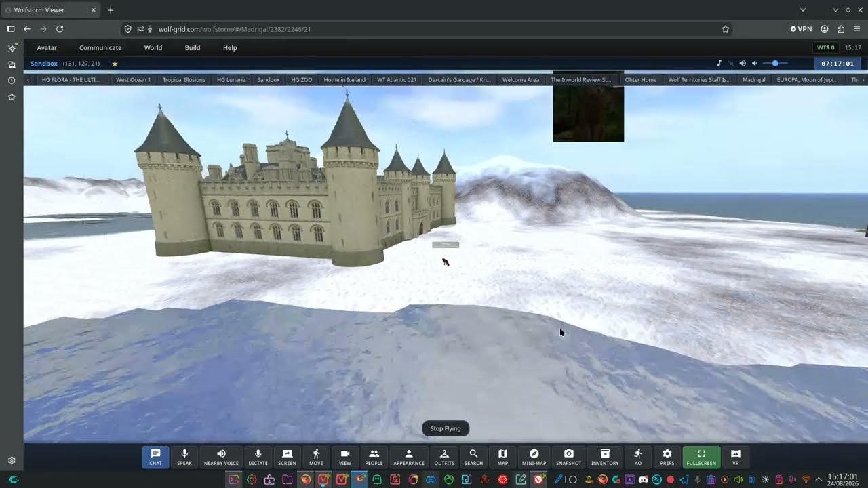Toggle the Speak microphone button
Image resolution: width=868 pixels, height=488 pixels.
point(184,457)
